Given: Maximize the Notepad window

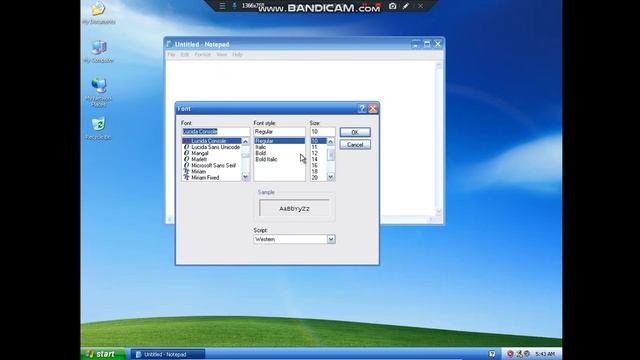Looking at the screenshot, I should pos(427,44).
